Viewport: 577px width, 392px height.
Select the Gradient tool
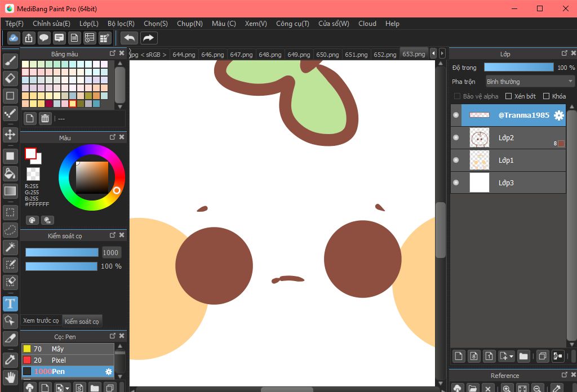tap(10, 191)
